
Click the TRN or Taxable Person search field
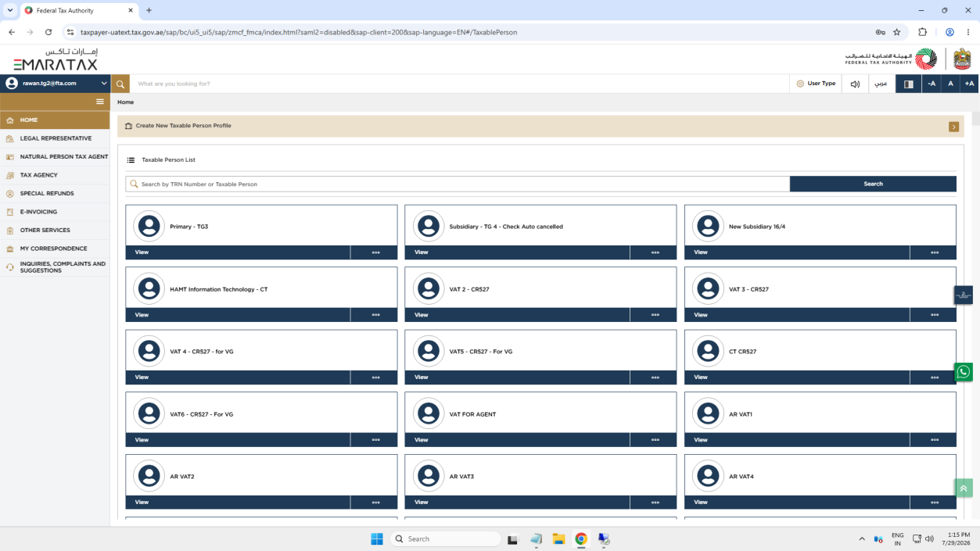click(458, 184)
